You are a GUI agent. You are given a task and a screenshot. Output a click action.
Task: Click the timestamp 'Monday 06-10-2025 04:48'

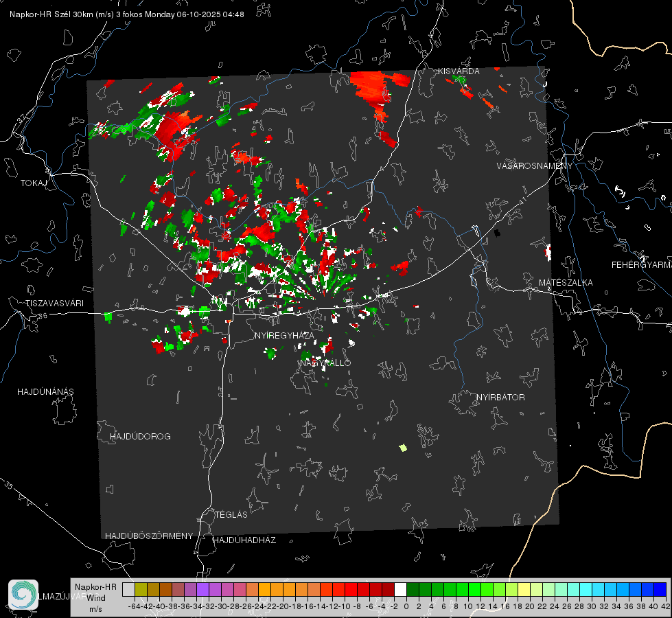pos(194,14)
